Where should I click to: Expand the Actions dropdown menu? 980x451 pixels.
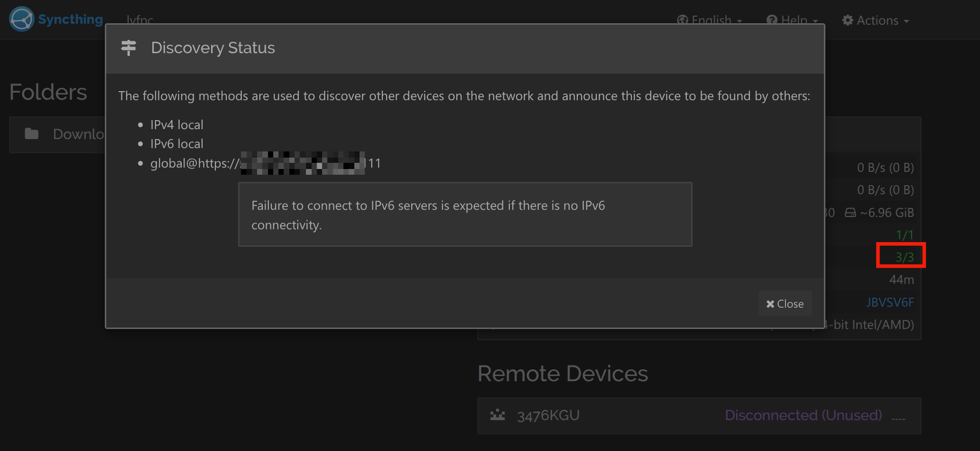pos(877,20)
